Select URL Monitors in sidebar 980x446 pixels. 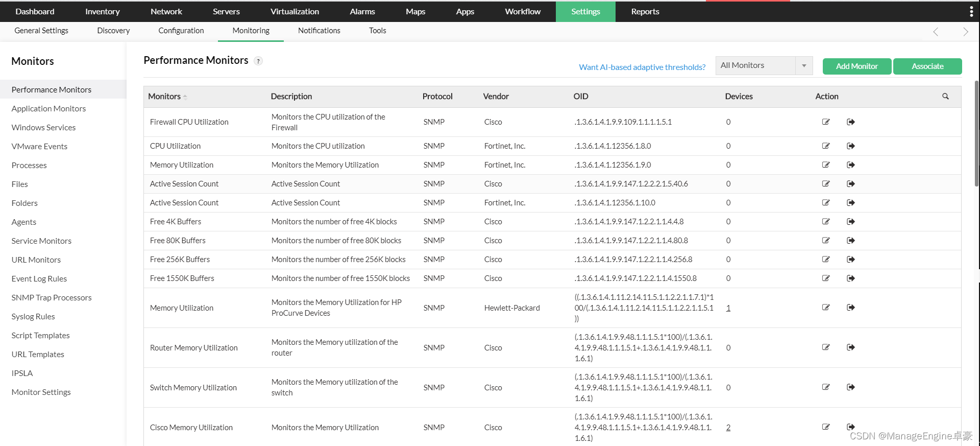click(36, 260)
